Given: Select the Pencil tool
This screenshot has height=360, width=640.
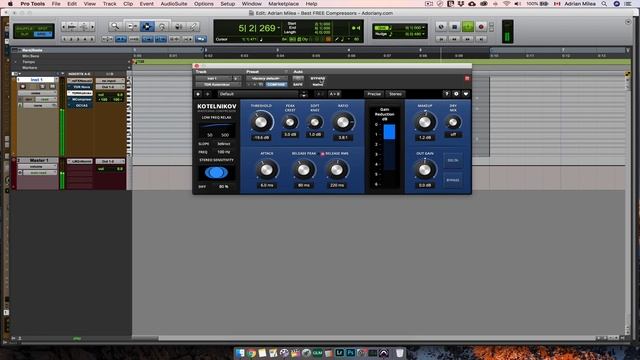Looking at the screenshot, I should tap(193, 27).
